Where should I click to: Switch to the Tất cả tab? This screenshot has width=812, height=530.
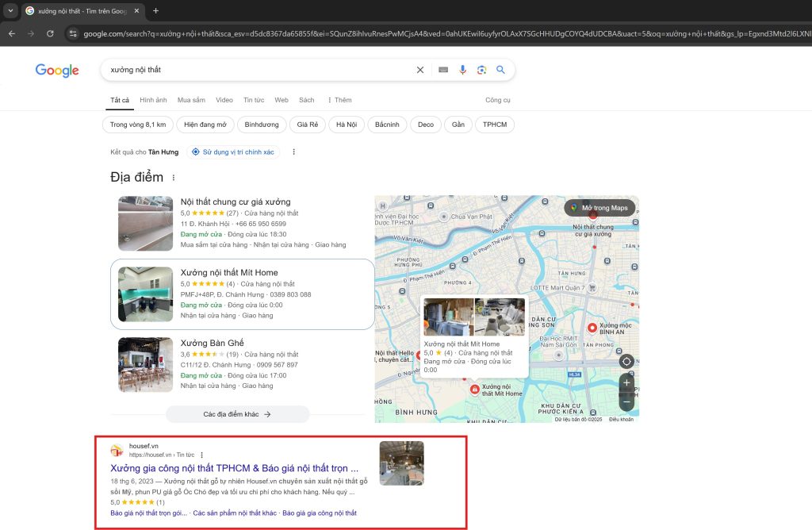pos(120,100)
